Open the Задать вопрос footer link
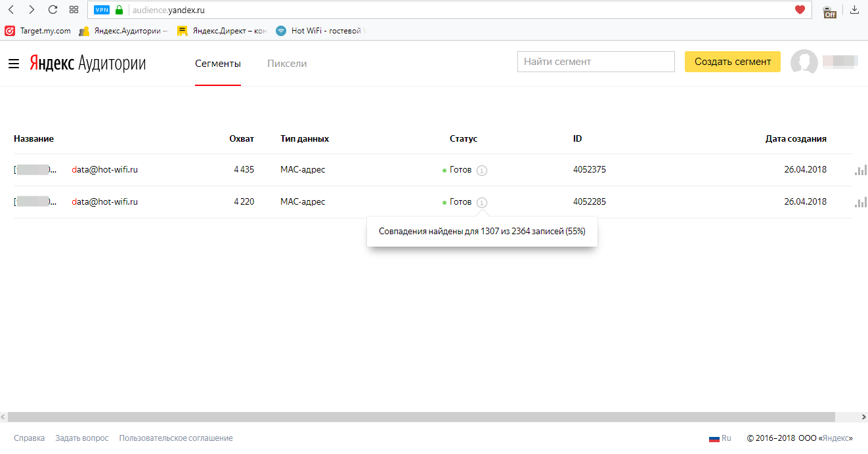868x454 pixels. (x=82, y=438)
